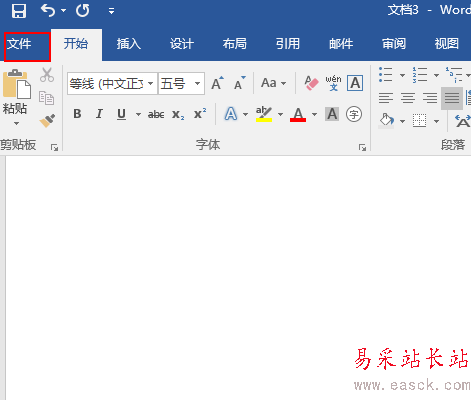Click the multilevel list icon

pos(454,75)
